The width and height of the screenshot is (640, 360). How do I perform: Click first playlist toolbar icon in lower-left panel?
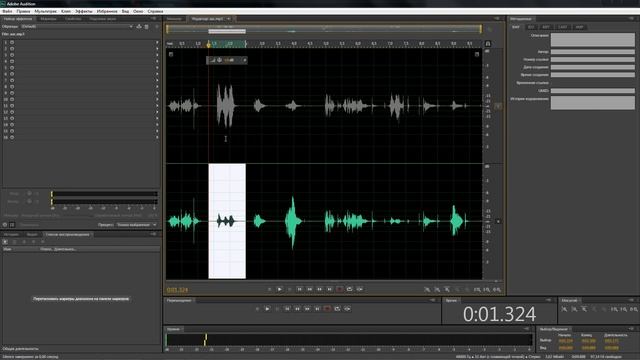click(x=5, y=242)
